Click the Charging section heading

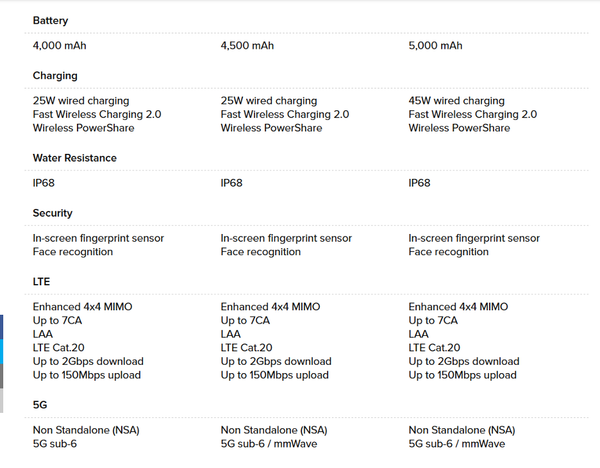55,75
